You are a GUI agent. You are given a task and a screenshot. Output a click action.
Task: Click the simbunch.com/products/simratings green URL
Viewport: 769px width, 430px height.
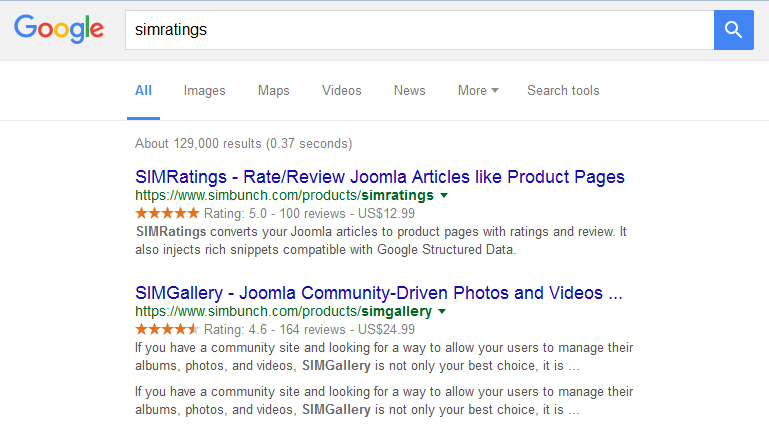point(284,195)
